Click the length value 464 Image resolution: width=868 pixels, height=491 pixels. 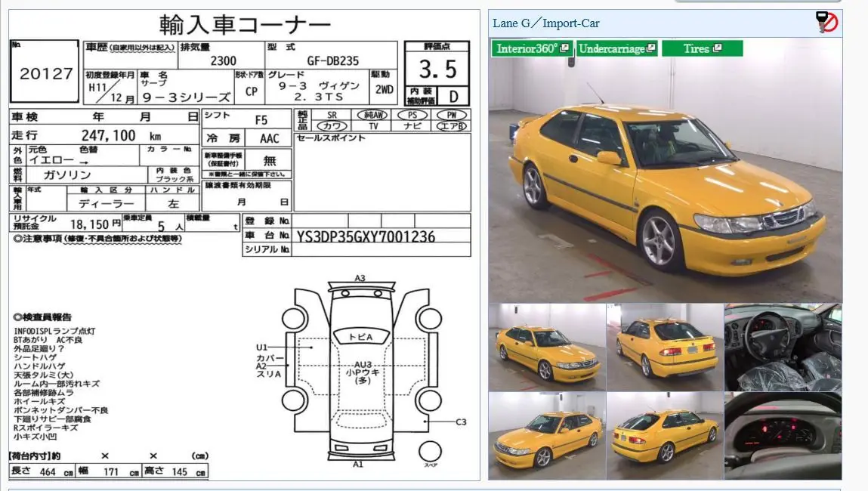click(x=48, y=471)
